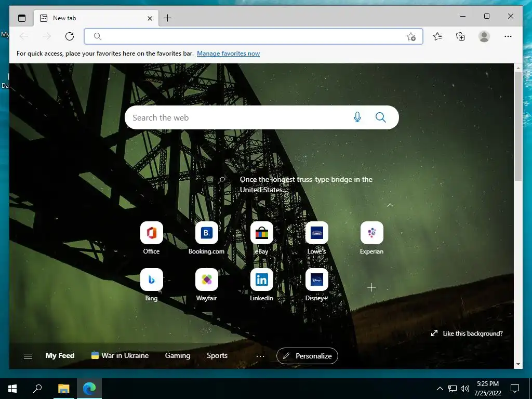This screenshot has height=399, width=532.
Task: Open the Experian quick link
Action: [371, 238]
